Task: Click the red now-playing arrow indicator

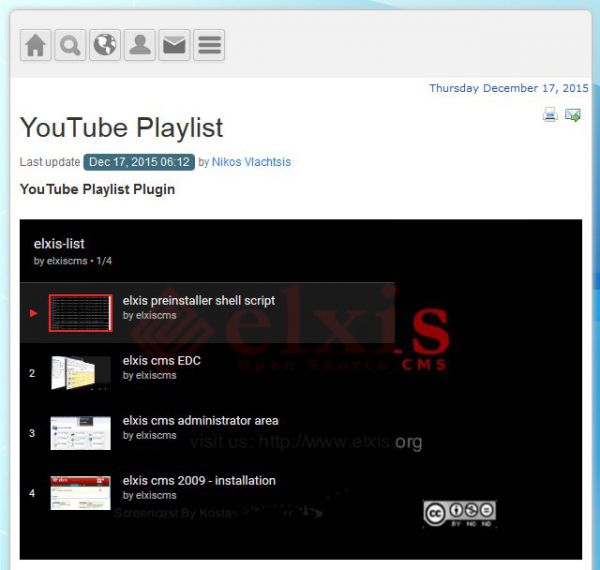Action: 34,313
